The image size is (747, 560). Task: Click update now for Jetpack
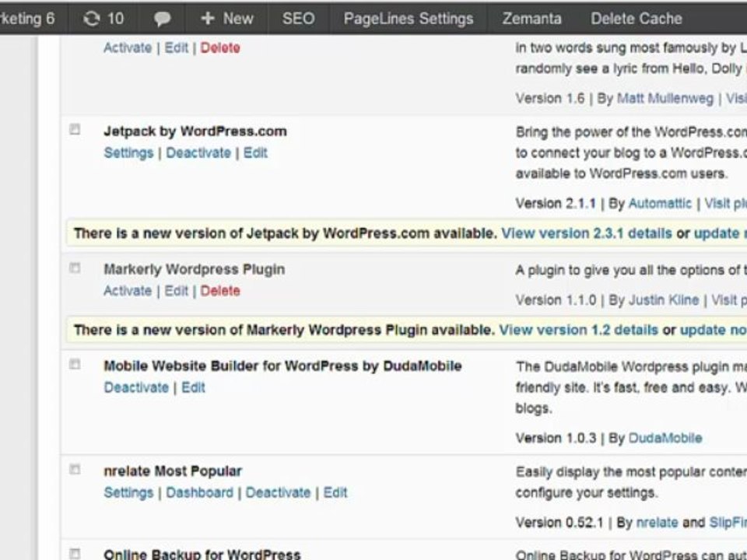[720, 233]
